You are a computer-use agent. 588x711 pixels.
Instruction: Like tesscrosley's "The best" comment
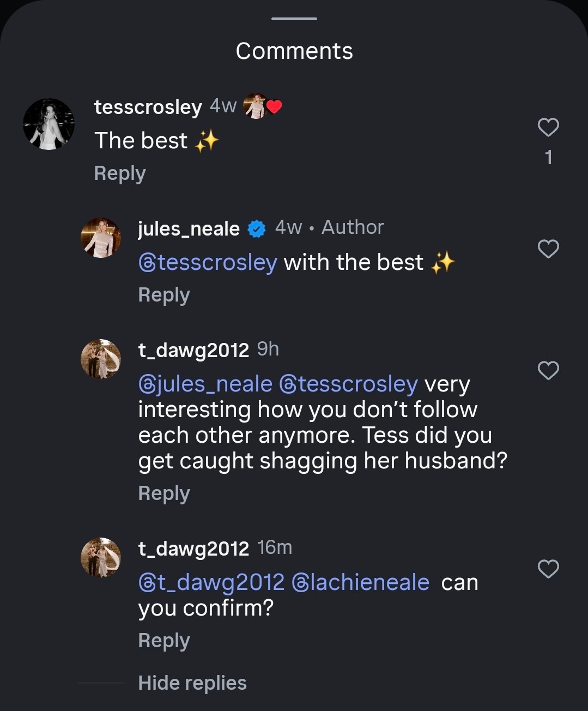[548, 128]
